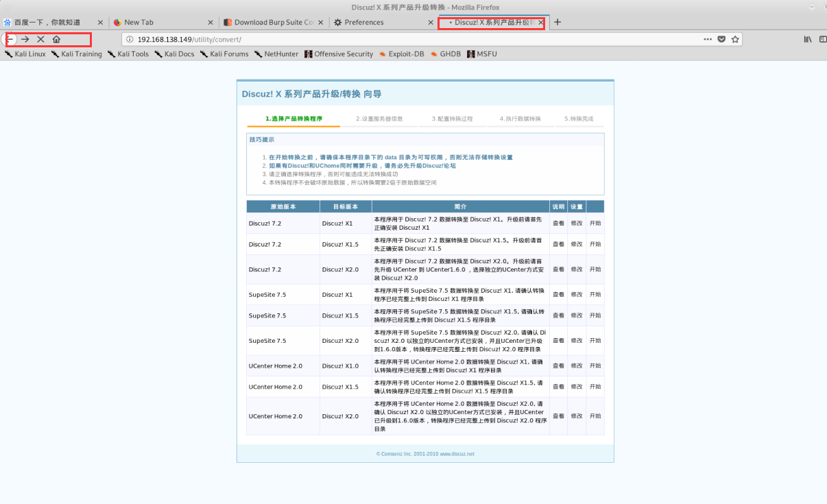Open Kali Tools bookmark
This screenshot has height=504, width=827.
[128, 53]
